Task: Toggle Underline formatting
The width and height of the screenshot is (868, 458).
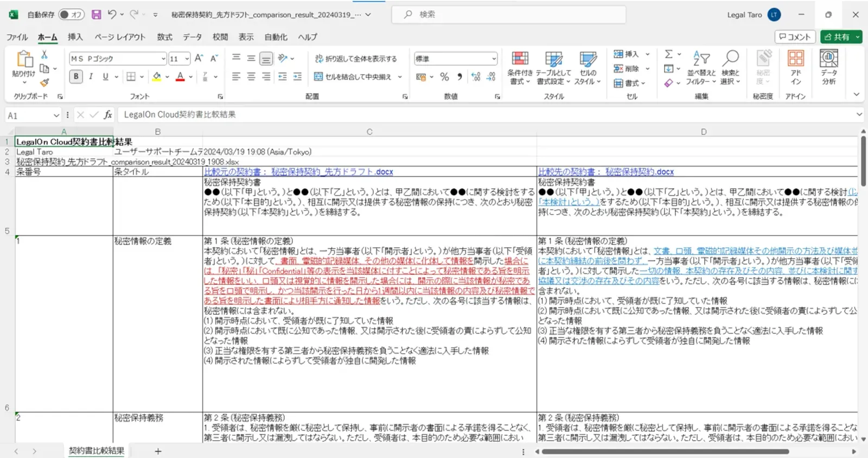Action: point(105,77)
